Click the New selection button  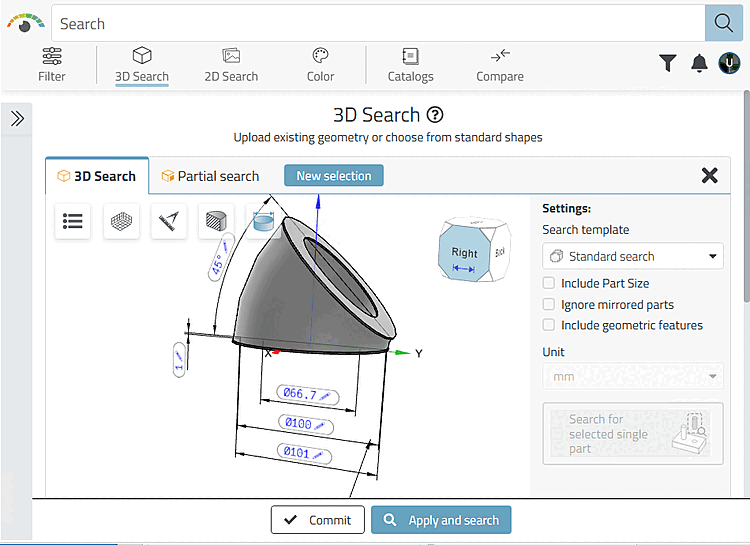(x=334, y=176)
